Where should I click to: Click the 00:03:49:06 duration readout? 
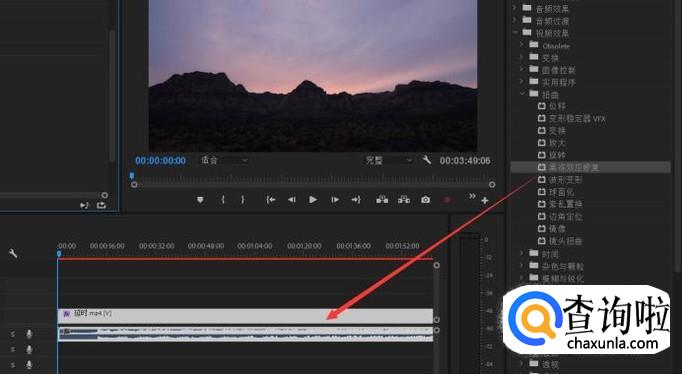click(x=465, y=160)
